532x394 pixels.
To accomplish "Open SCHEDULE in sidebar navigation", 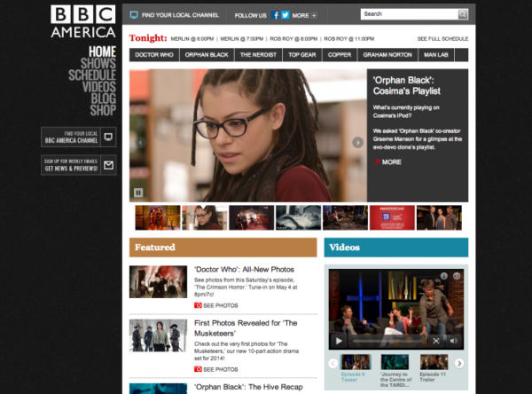I will coord(92,75).
